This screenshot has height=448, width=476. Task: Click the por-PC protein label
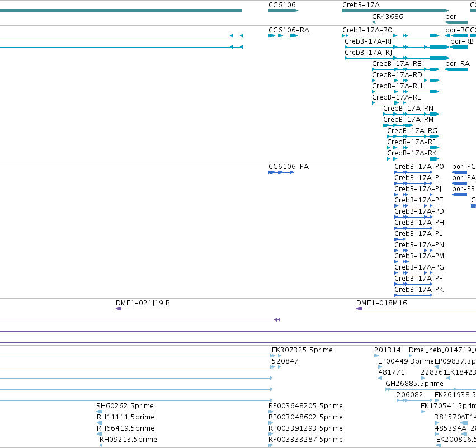point(463,167)
